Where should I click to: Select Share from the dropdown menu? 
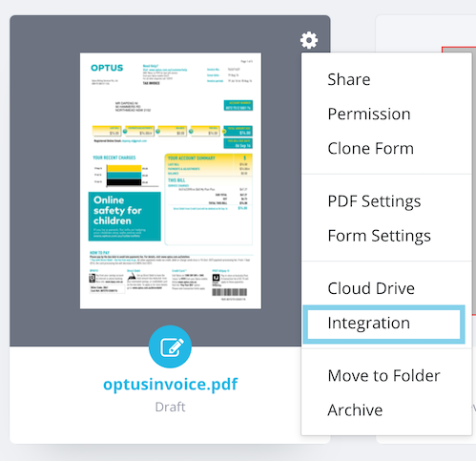click(349, 79)
